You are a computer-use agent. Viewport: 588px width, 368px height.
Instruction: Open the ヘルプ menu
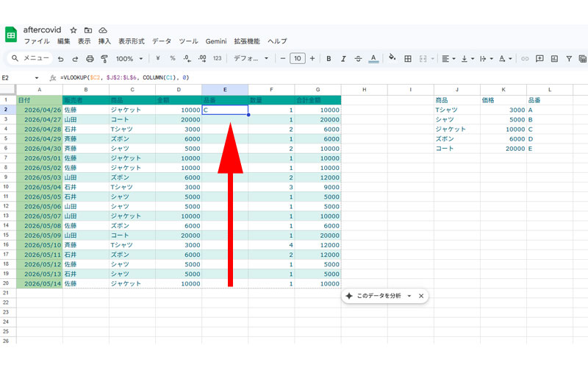pyautogui.click(x=277, y=41)
